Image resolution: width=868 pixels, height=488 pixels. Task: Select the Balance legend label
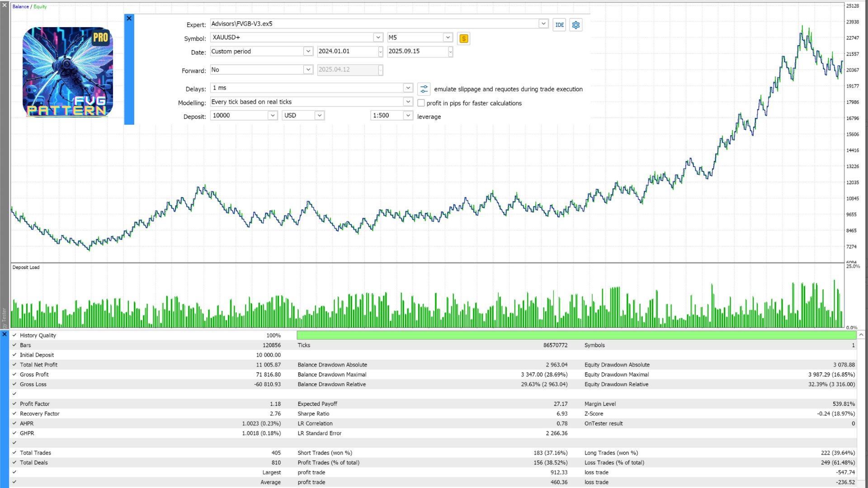coord(20,7)
